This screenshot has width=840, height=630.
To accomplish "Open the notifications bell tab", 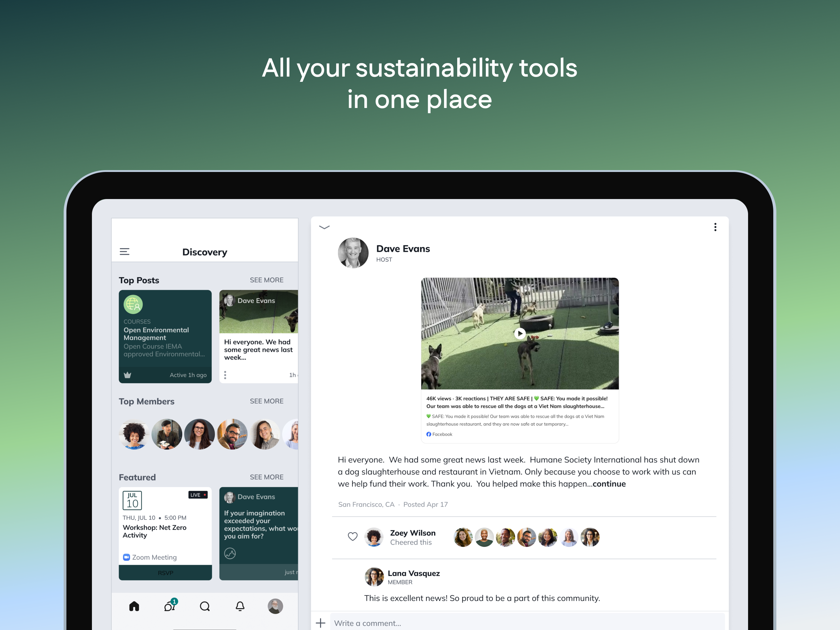I will (240, 606).
